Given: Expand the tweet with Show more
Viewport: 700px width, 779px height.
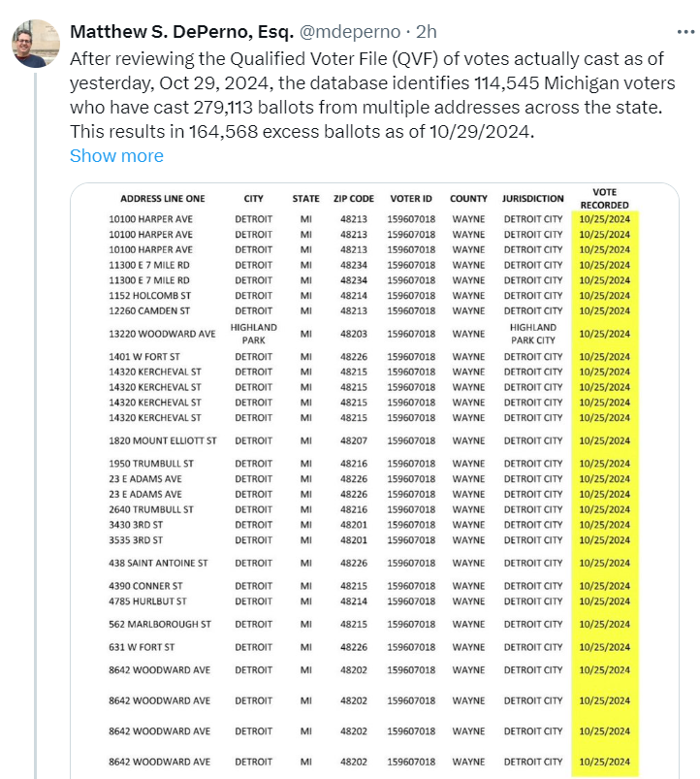Looking at the screenshot, I should (x=116, y=156).
